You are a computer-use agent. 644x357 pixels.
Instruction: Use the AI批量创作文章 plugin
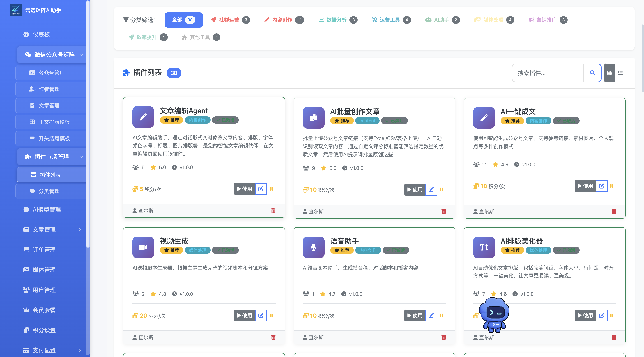point(415,190)
